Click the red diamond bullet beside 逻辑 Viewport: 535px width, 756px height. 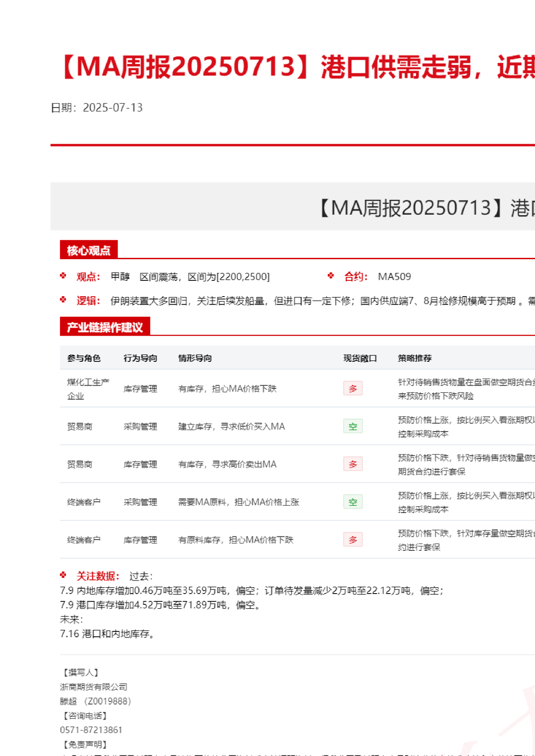click(x=63, y=300)
